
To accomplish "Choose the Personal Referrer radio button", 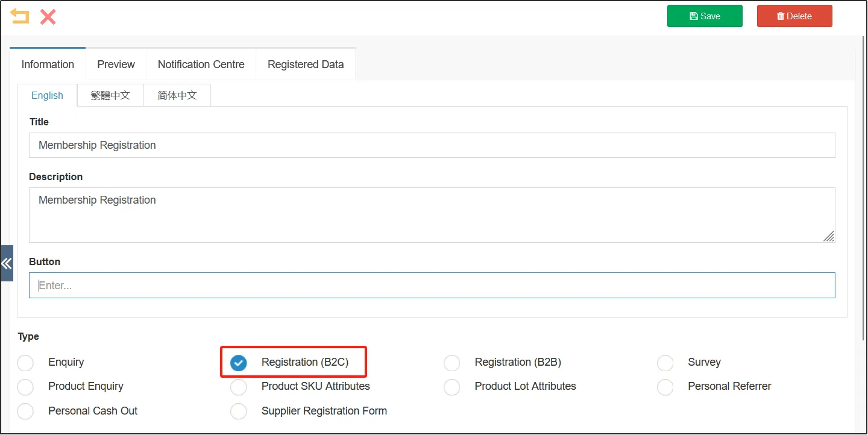I will click(665, 387).
